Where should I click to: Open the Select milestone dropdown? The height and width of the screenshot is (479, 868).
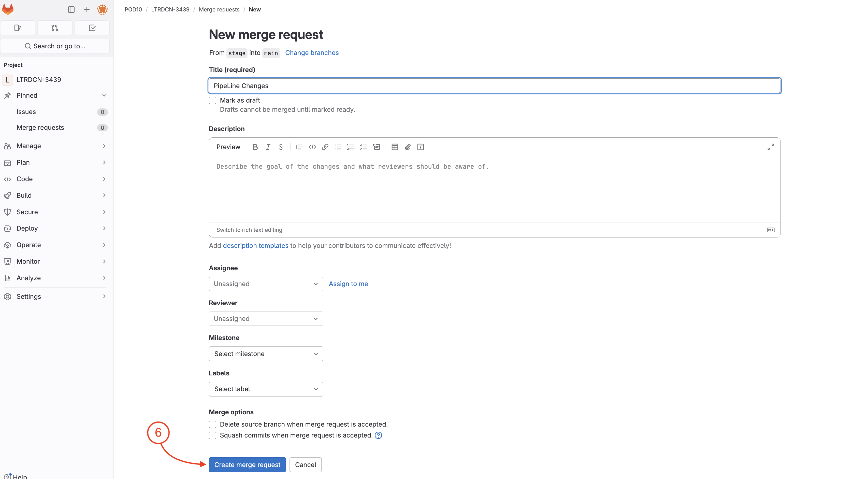coord(266,354)
